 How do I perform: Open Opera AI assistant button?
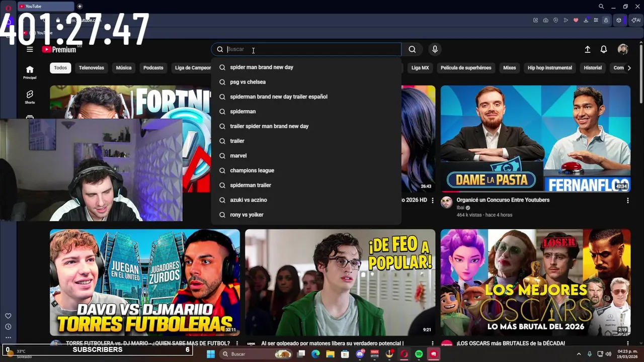point(636,20)
